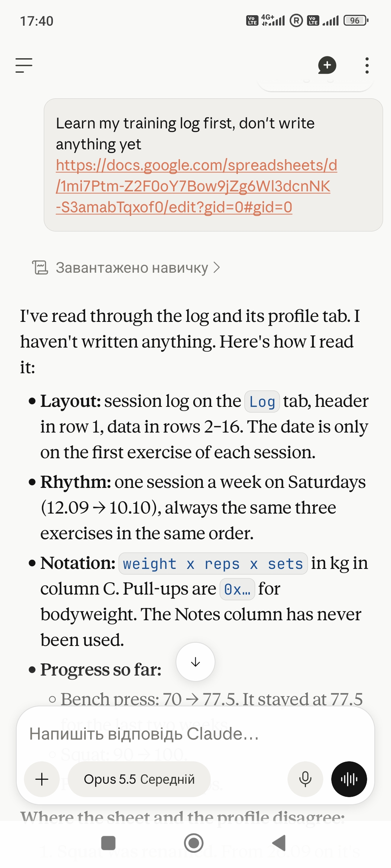Screen dimensions: 391x868
Task: Tap the battery indicator in status bar
Action: 356,21
